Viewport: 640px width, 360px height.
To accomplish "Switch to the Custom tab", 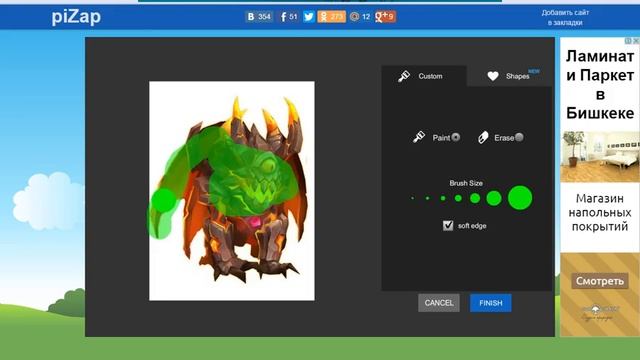I will [424, 76].
